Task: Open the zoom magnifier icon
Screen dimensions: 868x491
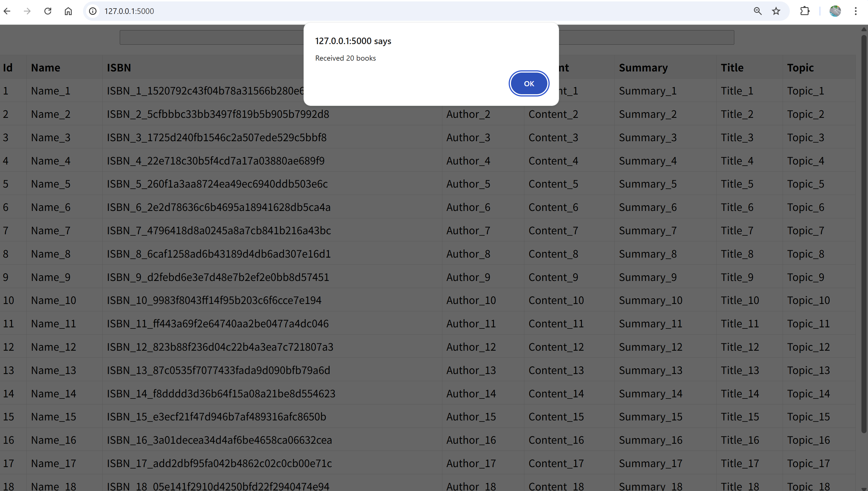Action: [758, 11]
